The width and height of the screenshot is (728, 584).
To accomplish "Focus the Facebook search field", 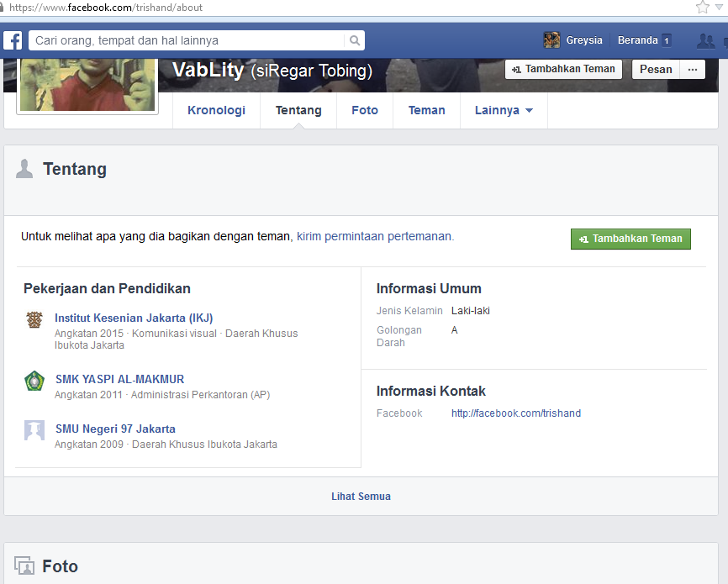I will 187,40.
